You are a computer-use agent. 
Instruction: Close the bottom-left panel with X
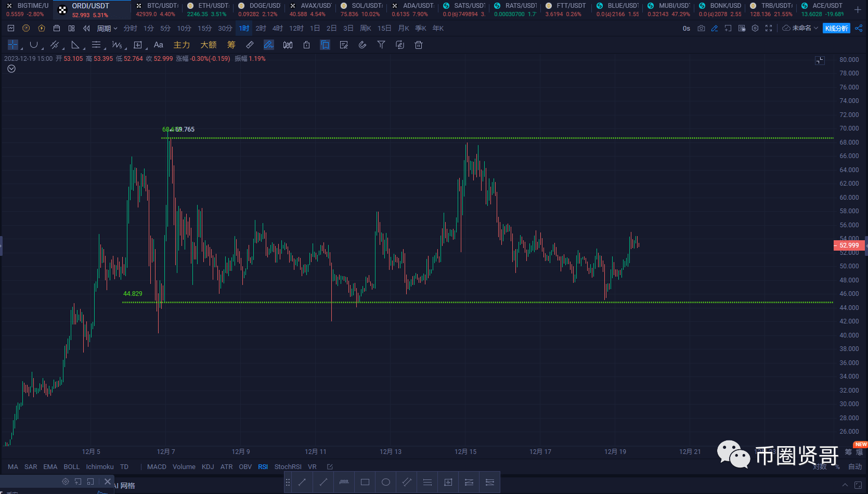(x=108, y=482)
